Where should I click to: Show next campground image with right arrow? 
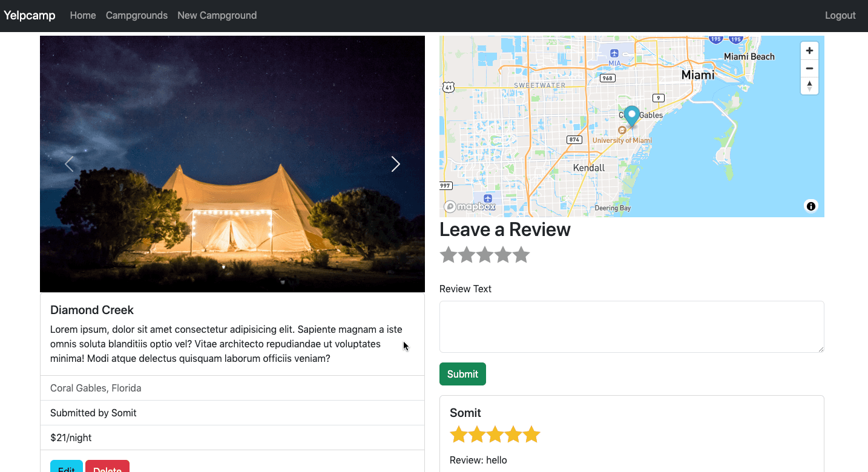[395, 164]
